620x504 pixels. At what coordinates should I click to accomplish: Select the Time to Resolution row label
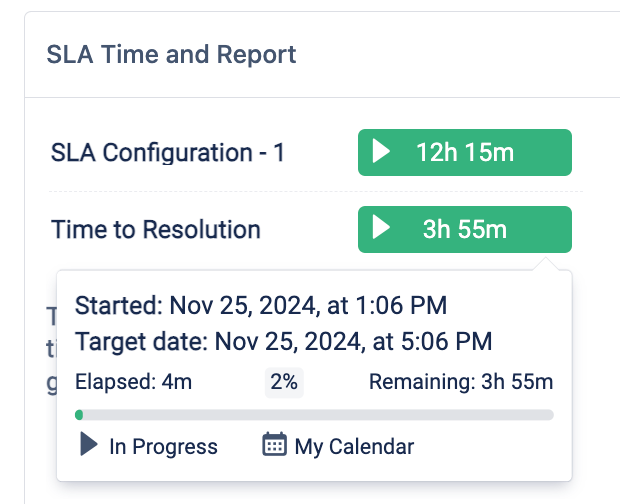pos(155,229)
